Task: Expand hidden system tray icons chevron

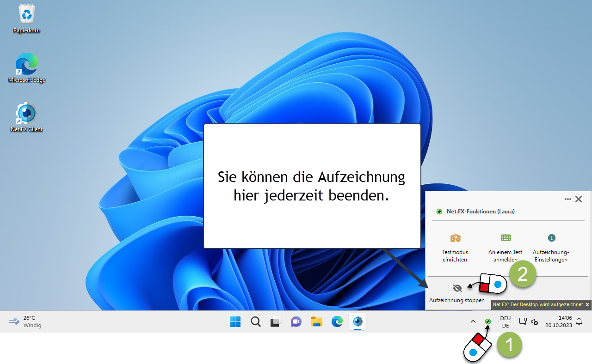Action: pos(473,322)
